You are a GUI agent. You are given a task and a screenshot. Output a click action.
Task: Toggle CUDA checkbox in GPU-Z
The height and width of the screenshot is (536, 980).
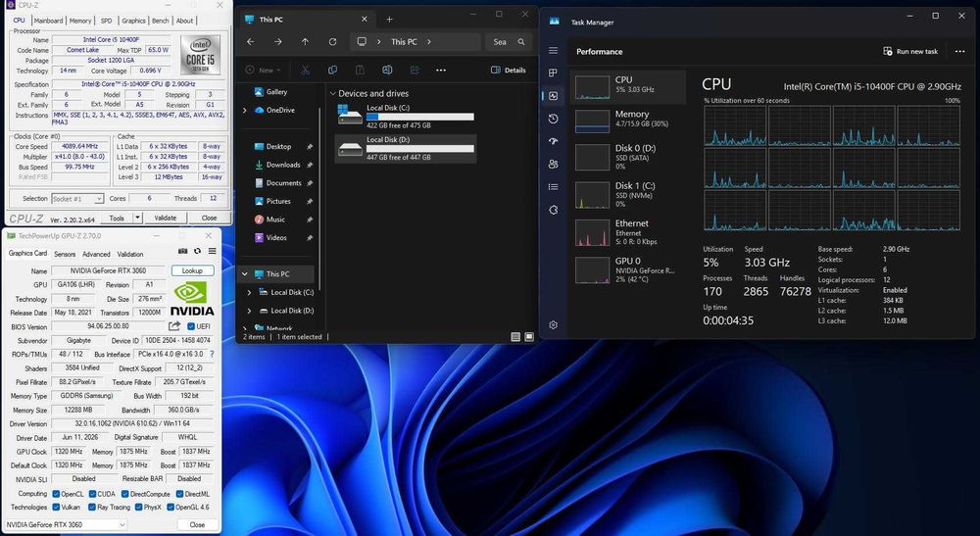[92, 494]
